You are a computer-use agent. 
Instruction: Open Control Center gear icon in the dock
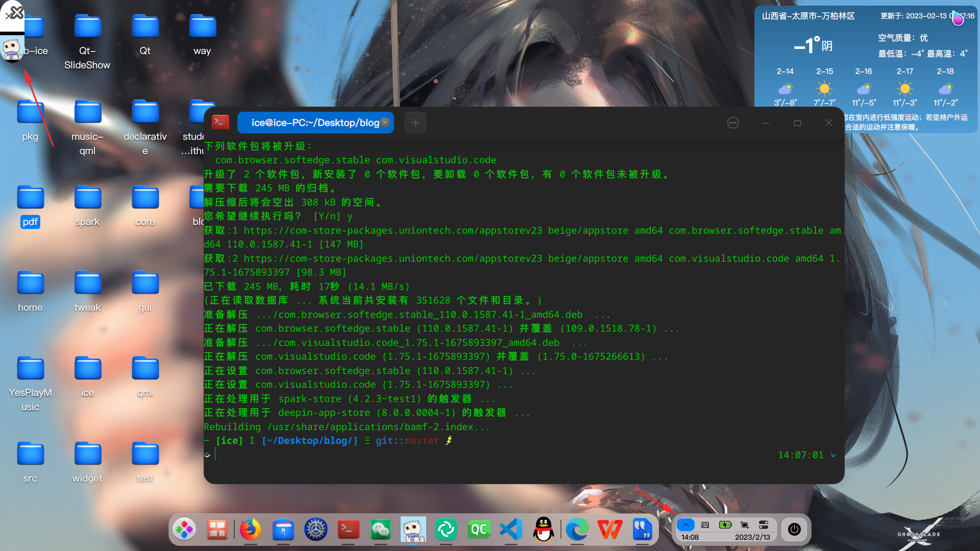315,530
